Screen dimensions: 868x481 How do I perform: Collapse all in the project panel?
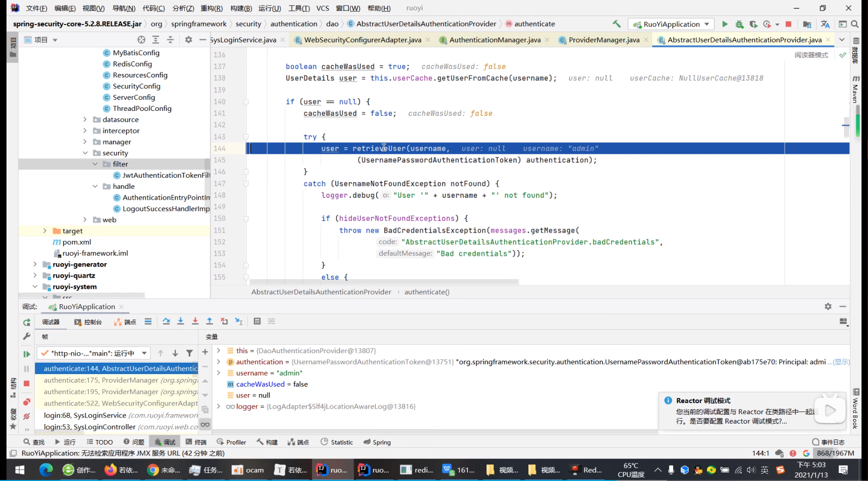[170, 39]
